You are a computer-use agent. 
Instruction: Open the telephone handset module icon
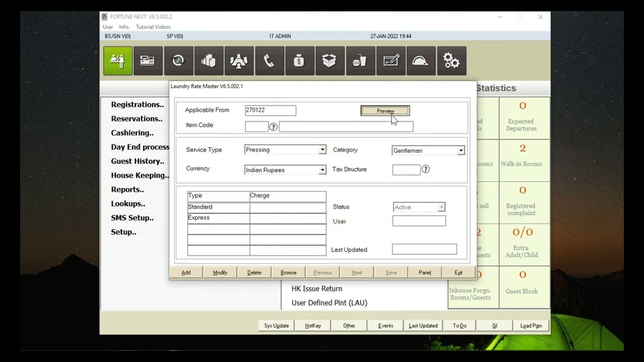pos(269,61)
